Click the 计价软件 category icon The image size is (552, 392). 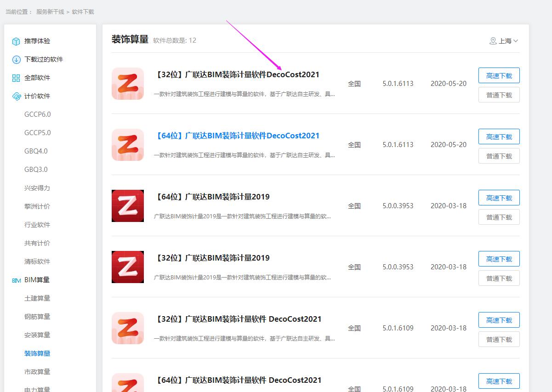(x=16, y=97)
